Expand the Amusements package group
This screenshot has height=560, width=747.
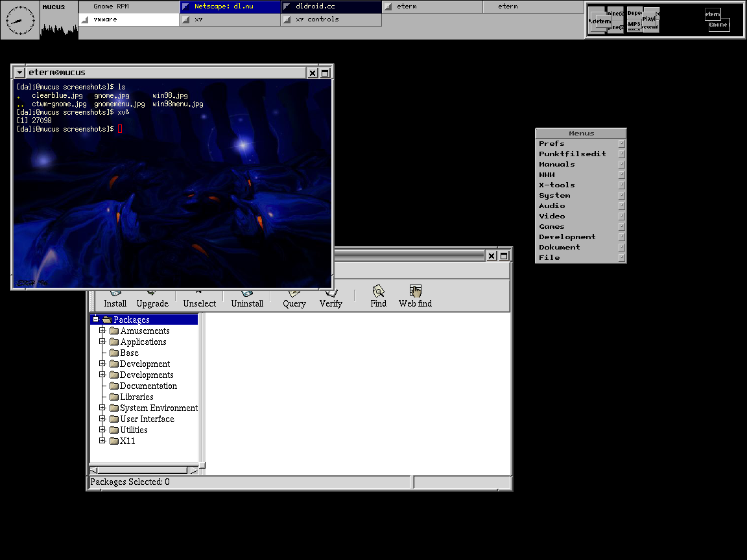click(x=102, y=330)
